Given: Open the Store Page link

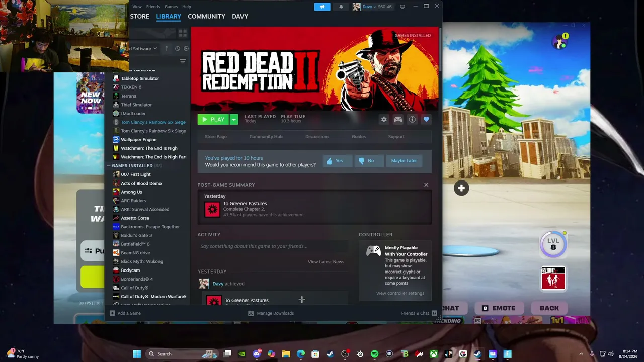Looking at the screenshot, I should 216,137.
